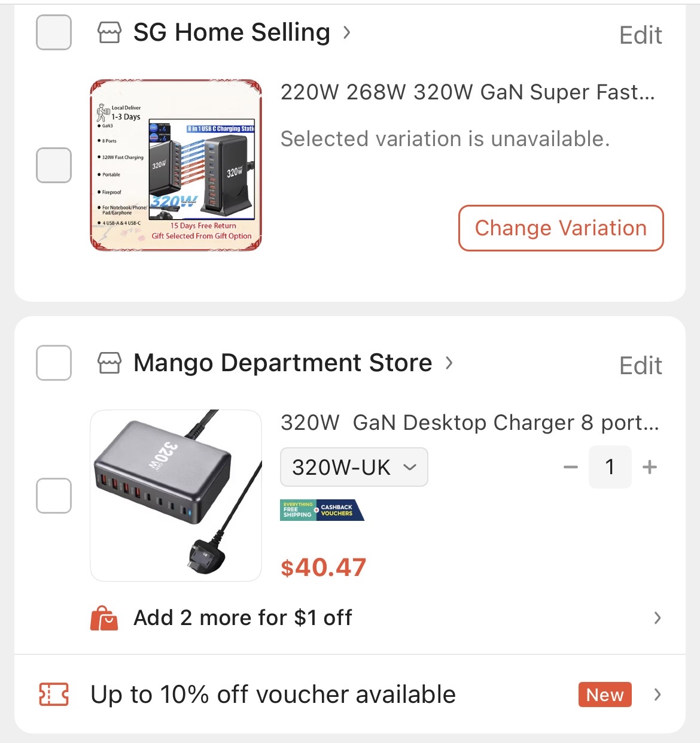Viewport: 700px width, 743px height.
Task: Open the 320W-UK variation dropdown
Action: [354, 467]
